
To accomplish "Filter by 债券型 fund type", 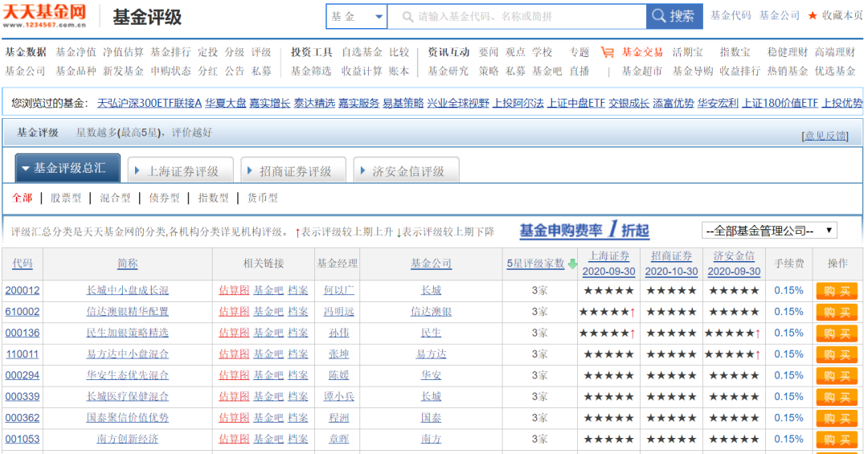I will (x=164, y=198).
